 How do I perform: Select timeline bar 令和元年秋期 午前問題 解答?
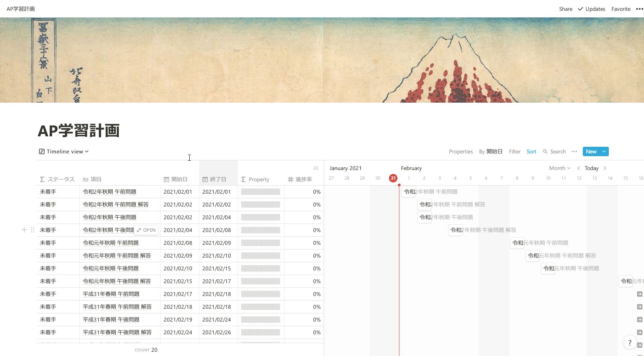click(x=533, y=255)
